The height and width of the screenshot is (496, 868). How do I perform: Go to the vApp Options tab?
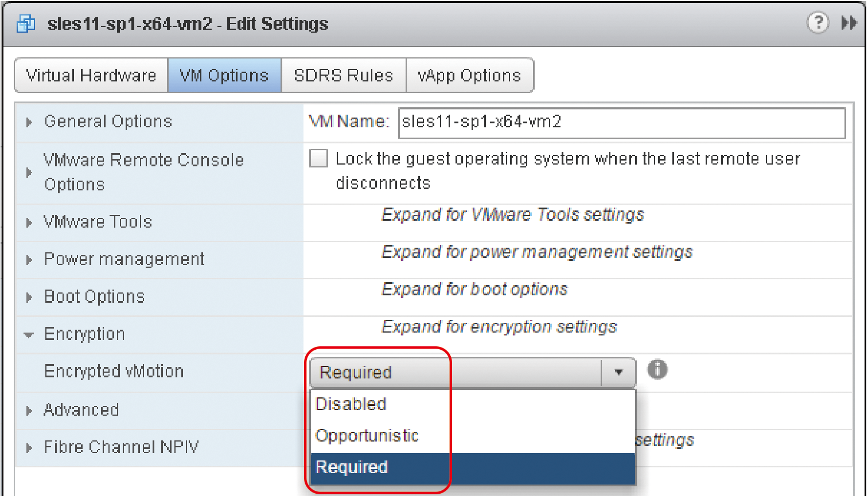point(469,75)
